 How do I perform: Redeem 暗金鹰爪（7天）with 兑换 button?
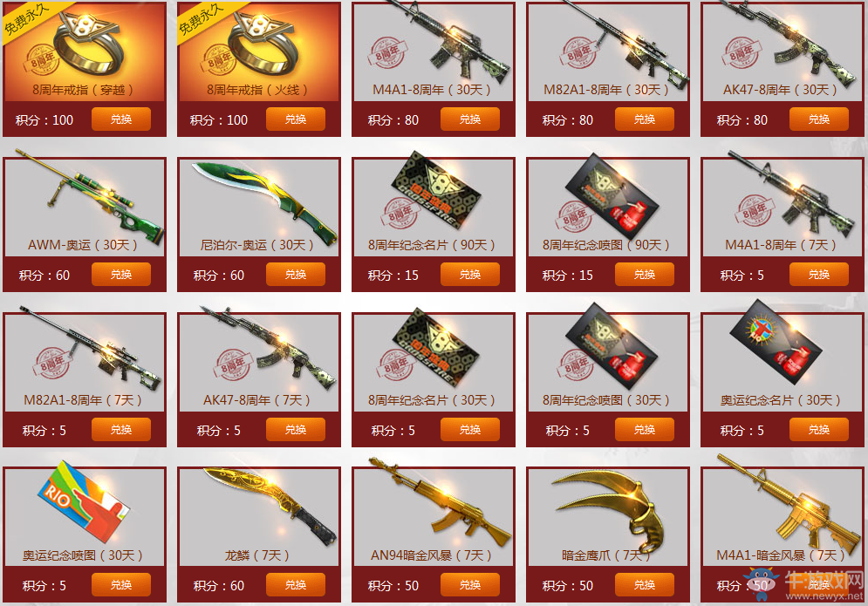click(x=645, y=585)
